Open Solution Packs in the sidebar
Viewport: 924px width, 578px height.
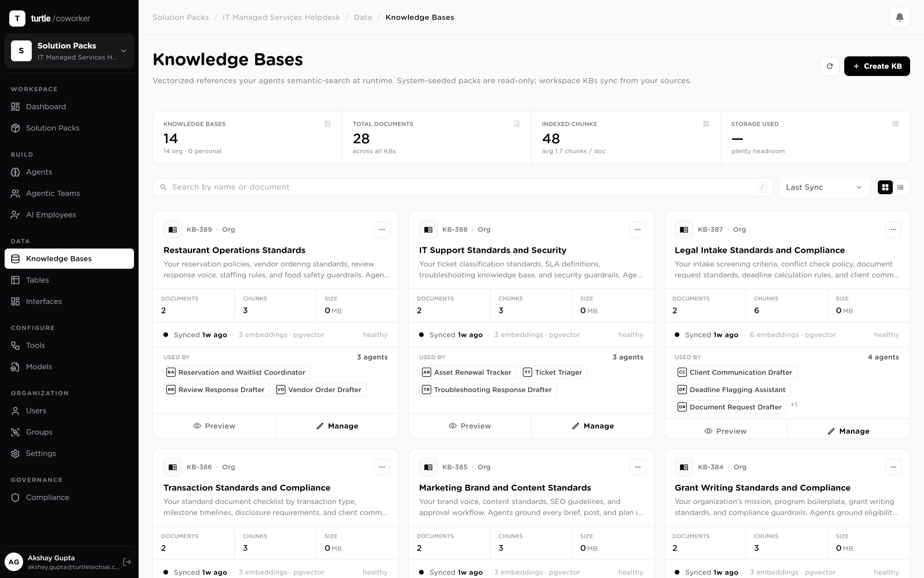(x=69, y=128)
